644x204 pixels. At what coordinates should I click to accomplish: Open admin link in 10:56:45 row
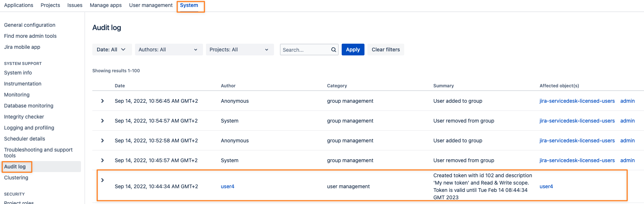pyautogui.click(x=627, y=101)
